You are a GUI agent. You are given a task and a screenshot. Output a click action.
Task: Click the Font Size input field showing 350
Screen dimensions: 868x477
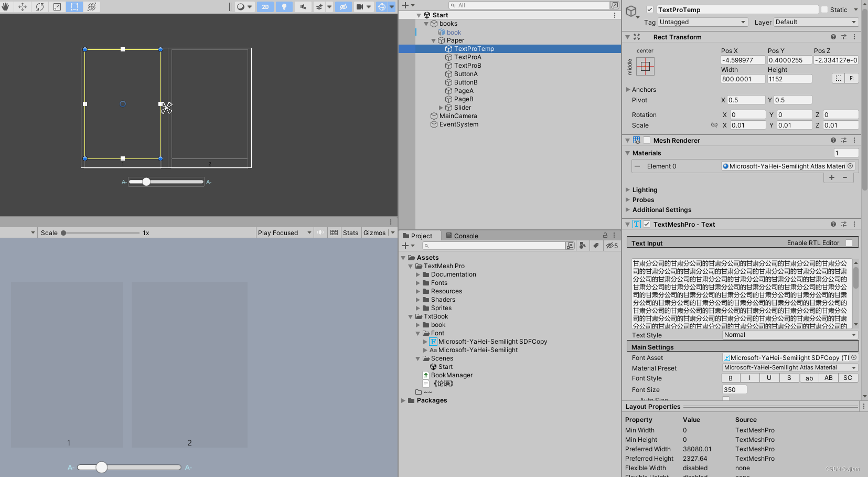point(734,389)
